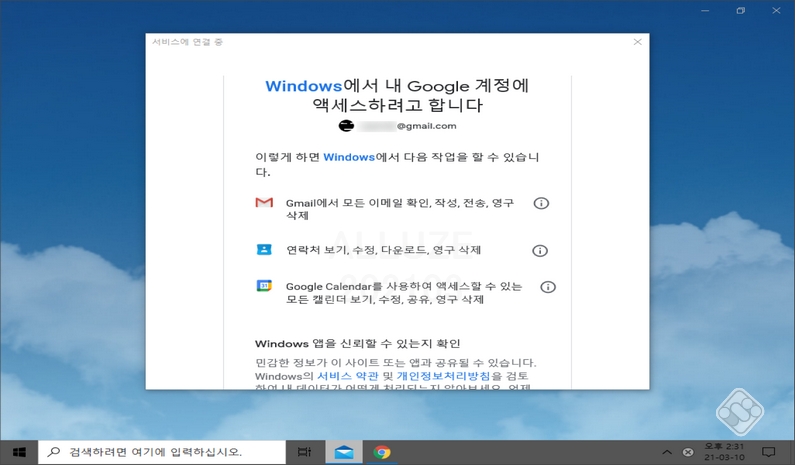Click the taskbar search magnifier icon
The height and width of the screenshot is (465, 795).
53,451
